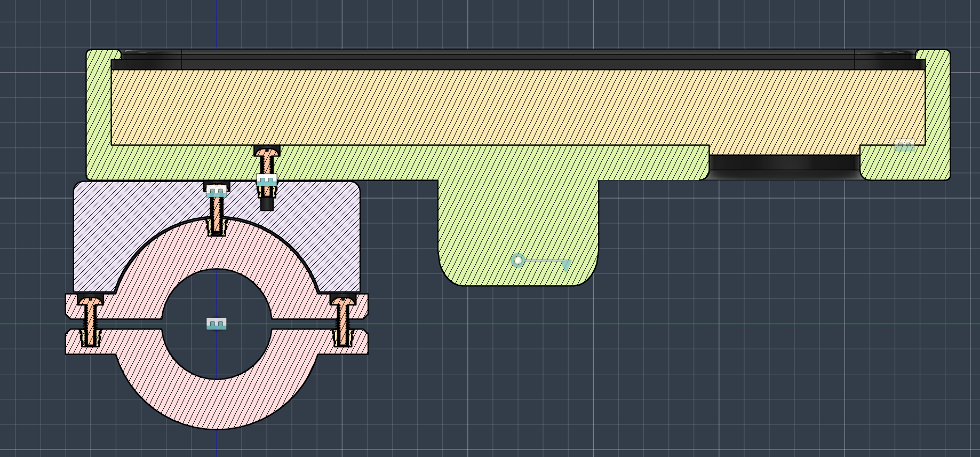Select the green tray's left wall
The image size is (980, 457).
[99, 115]
